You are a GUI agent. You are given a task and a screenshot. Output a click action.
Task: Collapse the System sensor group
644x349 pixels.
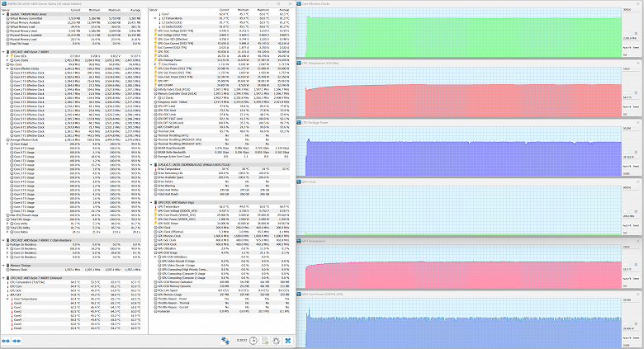coord(3,14)
